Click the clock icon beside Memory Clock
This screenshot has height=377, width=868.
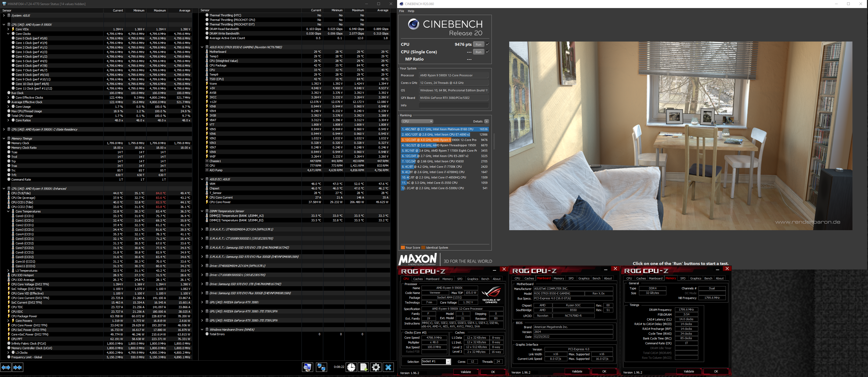9,143
